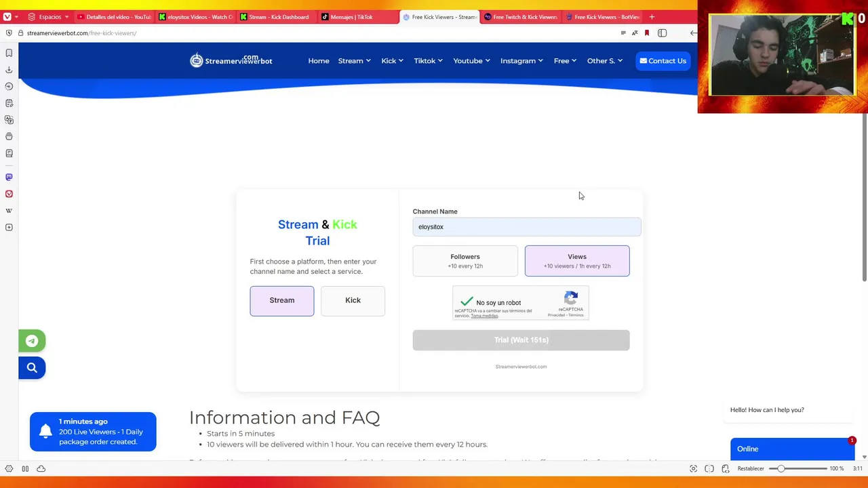Open the Online chat widget
The height and width of the screenshot is (488, 868).
792,449
